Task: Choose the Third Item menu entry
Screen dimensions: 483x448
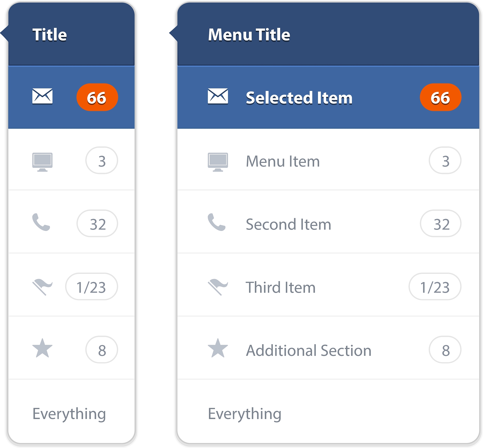Action: pyautogui.click(x=280, y=287)
